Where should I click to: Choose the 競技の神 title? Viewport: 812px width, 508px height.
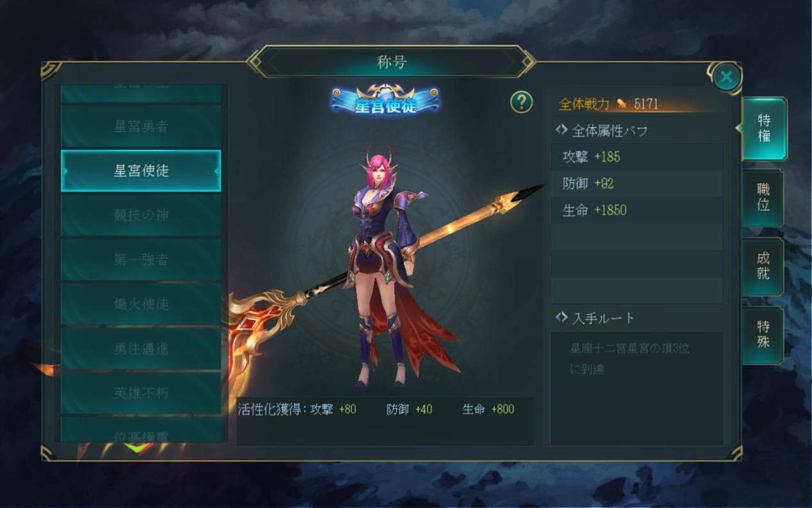click(141, 215)
